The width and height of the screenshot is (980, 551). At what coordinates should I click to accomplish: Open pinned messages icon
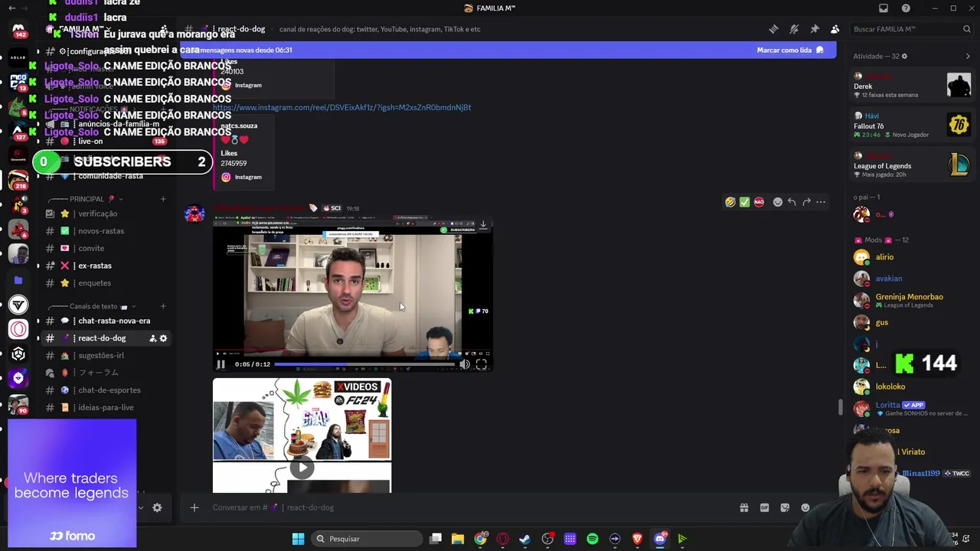815,29
